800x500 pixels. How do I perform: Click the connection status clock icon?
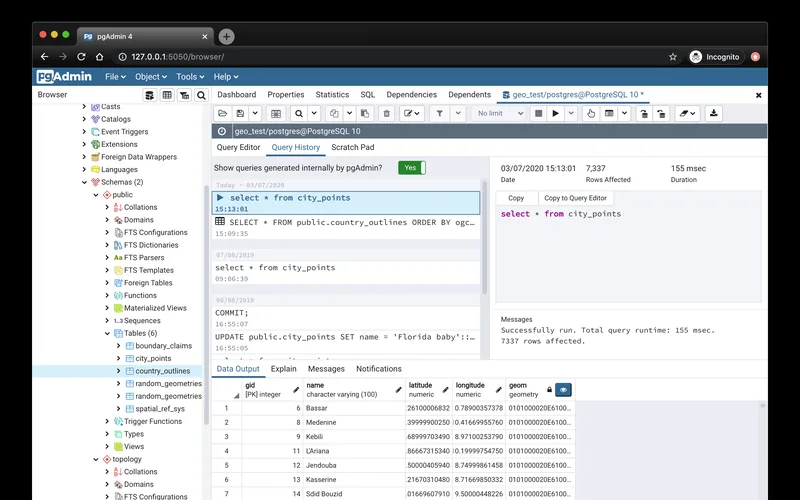(222, 131)
